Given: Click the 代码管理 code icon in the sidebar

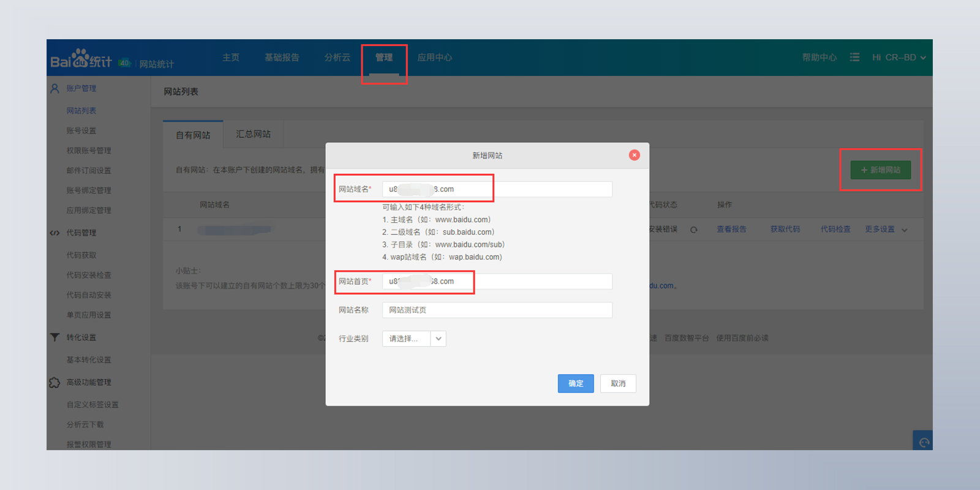Looking at the screenshot, I should pyautogui.click(x=55, y=233).
